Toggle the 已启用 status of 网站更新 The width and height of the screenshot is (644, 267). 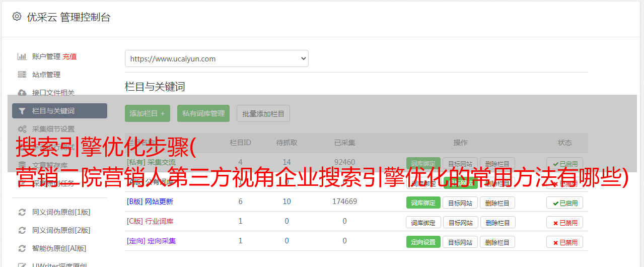tap(565, 203)
